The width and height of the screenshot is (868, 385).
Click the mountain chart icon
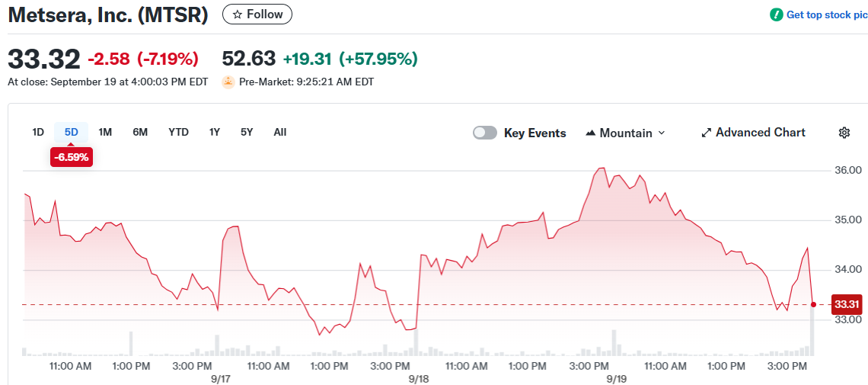[591, 133]
